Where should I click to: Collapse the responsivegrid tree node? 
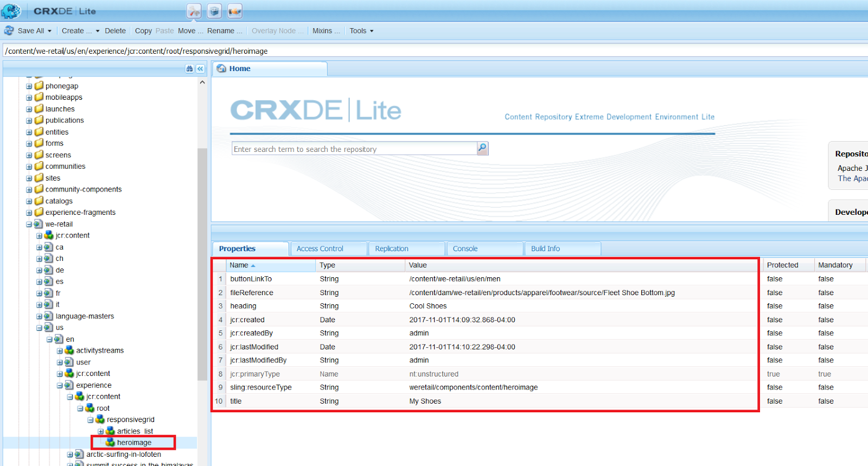(91, 420)
